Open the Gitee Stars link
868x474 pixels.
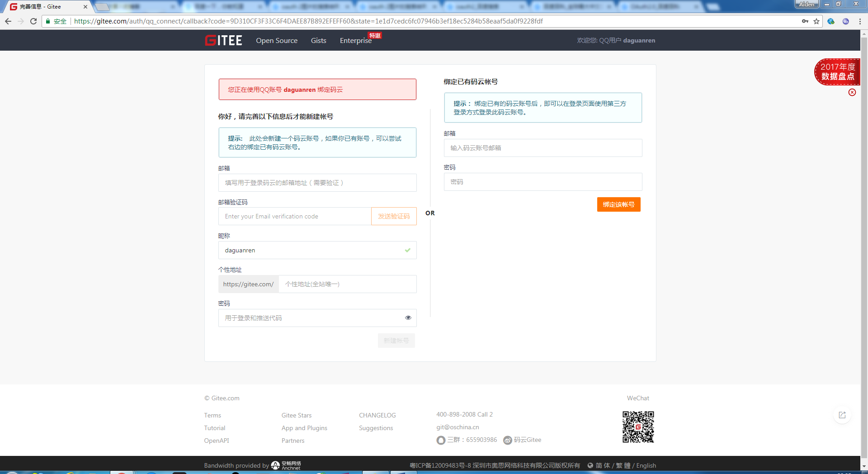point(297,415)
